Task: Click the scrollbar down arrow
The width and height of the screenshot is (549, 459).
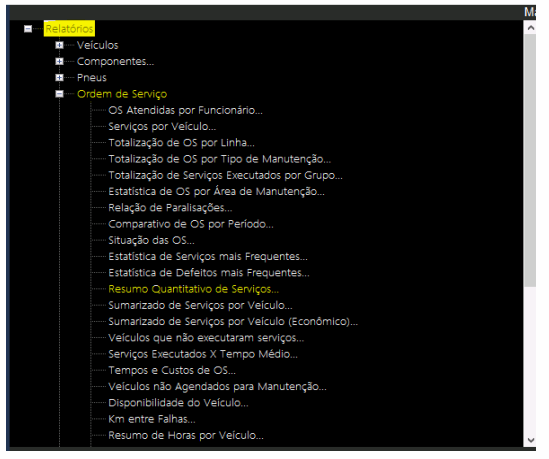Action: 531,440
